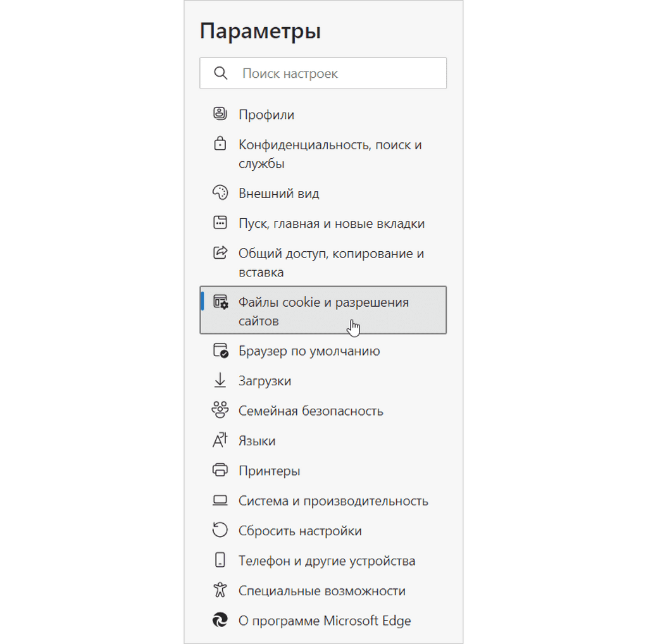Click the palette icon for Внешний вид
Image resolution: width=648 pixels, height=644 pixels.
(220, 193)
